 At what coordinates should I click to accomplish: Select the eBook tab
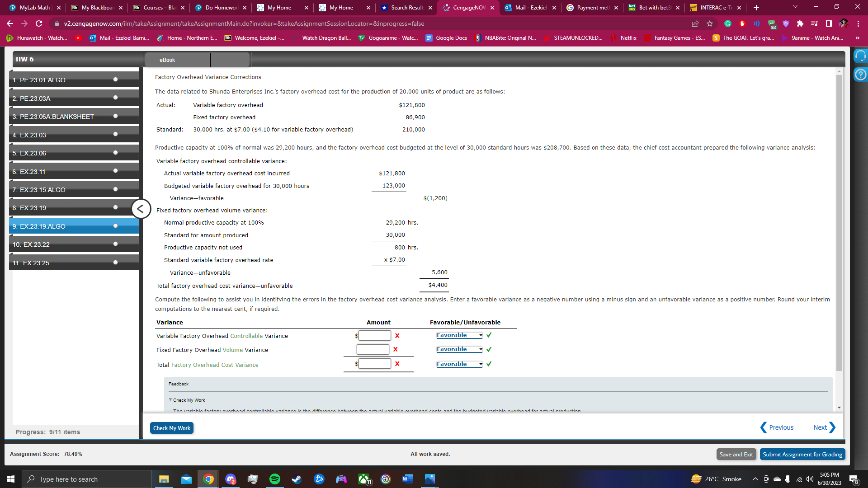tap(167, 60)
